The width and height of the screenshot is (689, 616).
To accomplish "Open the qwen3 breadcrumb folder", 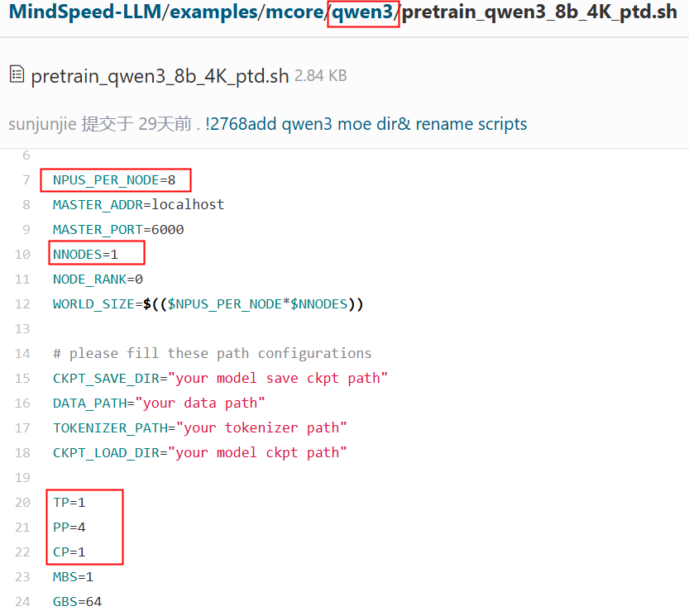I will point(362,12).
